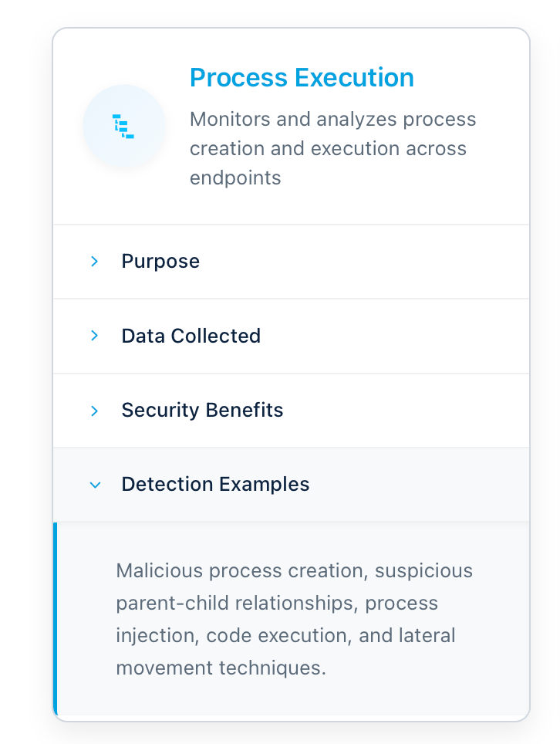Click the Process Execution title heading
Image resolution: width=560 pixels, height=744 pixels.
302,78
